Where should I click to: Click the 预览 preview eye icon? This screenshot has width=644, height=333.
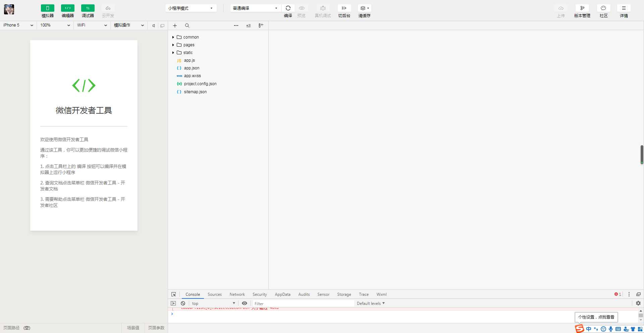[x=302, y=8]
